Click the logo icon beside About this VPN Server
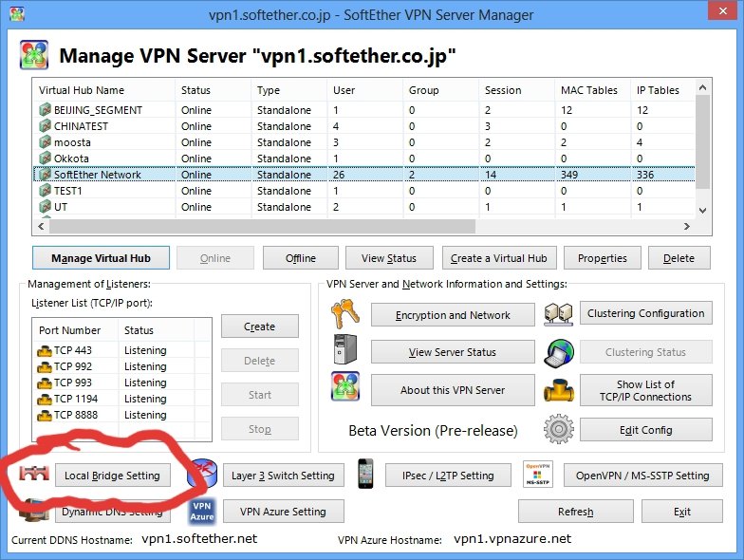The image size is (744, 560). tap(345, 386)
